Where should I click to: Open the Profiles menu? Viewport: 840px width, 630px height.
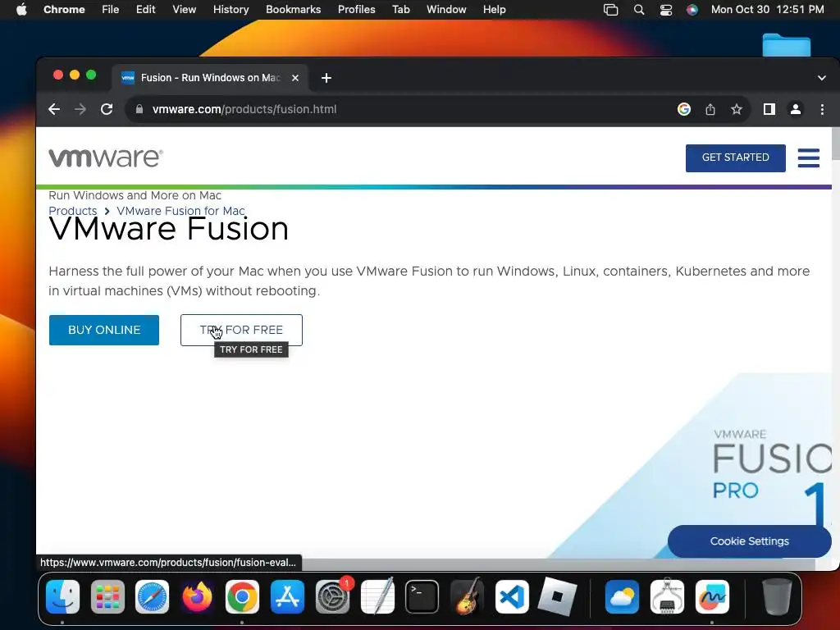(356, 10)
